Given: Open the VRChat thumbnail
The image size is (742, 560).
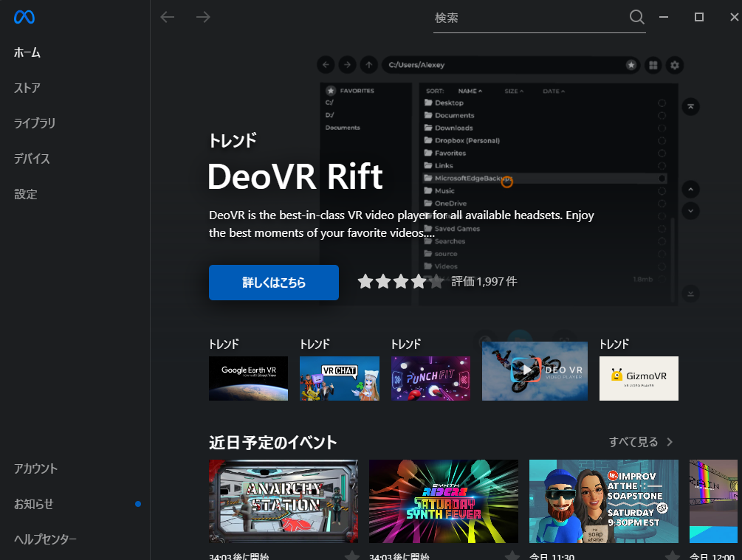Looking at the screenshot, I should [340, 378].
